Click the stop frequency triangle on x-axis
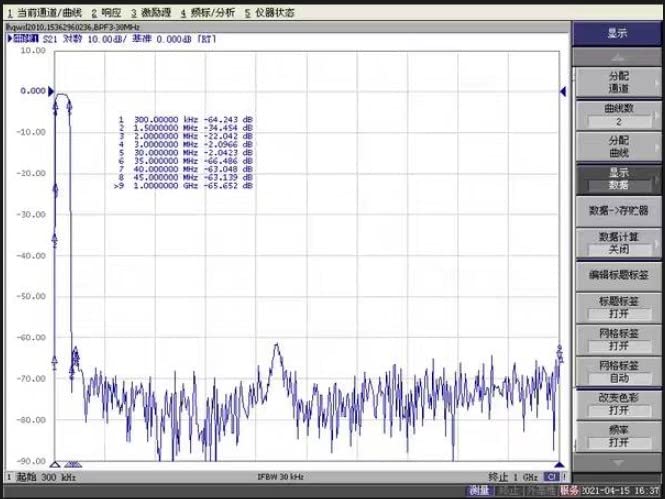The width and height of the screenshot is (665, 499). pyautogui.click(x=559, y=465)
